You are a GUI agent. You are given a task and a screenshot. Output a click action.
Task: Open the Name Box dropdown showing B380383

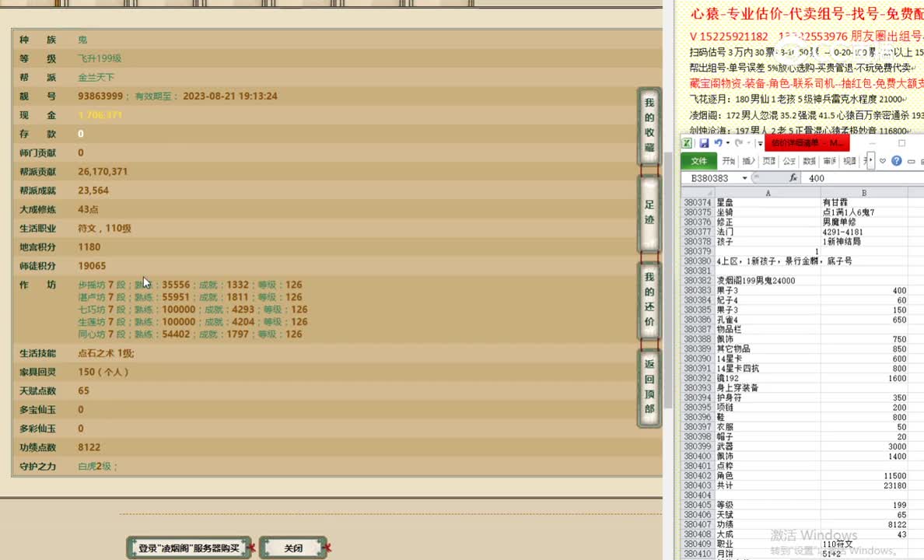tap(744, 177)
